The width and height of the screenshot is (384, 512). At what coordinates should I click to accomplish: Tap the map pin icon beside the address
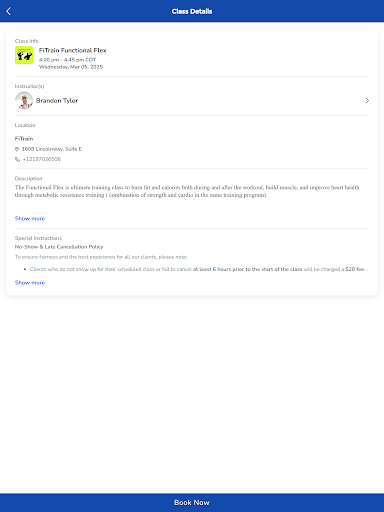17,149
